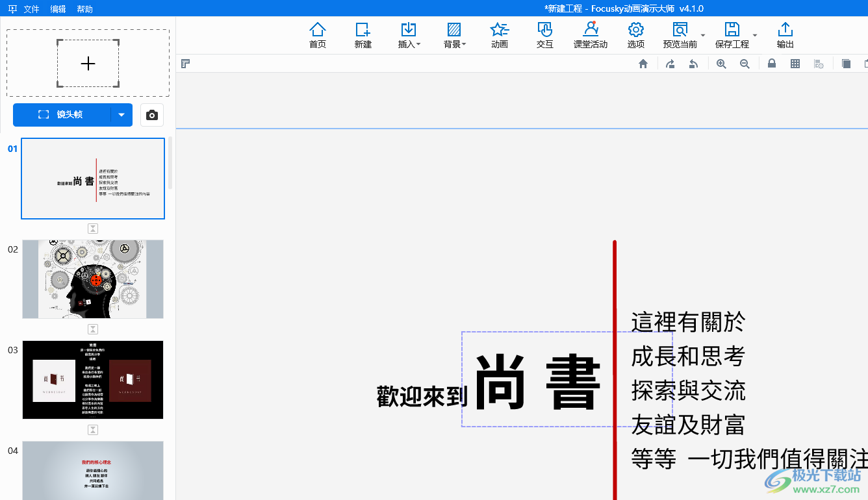Click the 新建 new project icon
This screenshot has width=868, height=500.
pos(363,35)
